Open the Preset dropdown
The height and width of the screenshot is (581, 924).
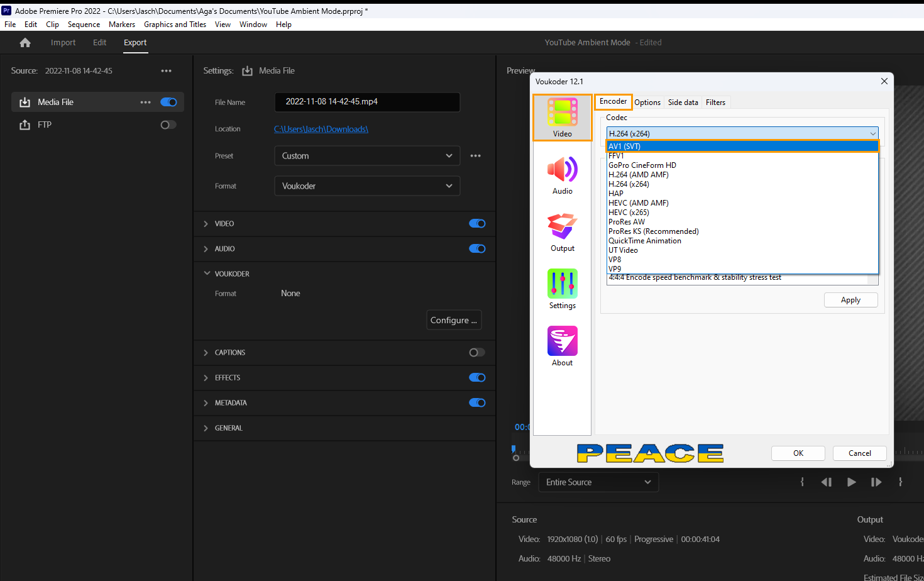pyautogui.click(x=367, y=156)
